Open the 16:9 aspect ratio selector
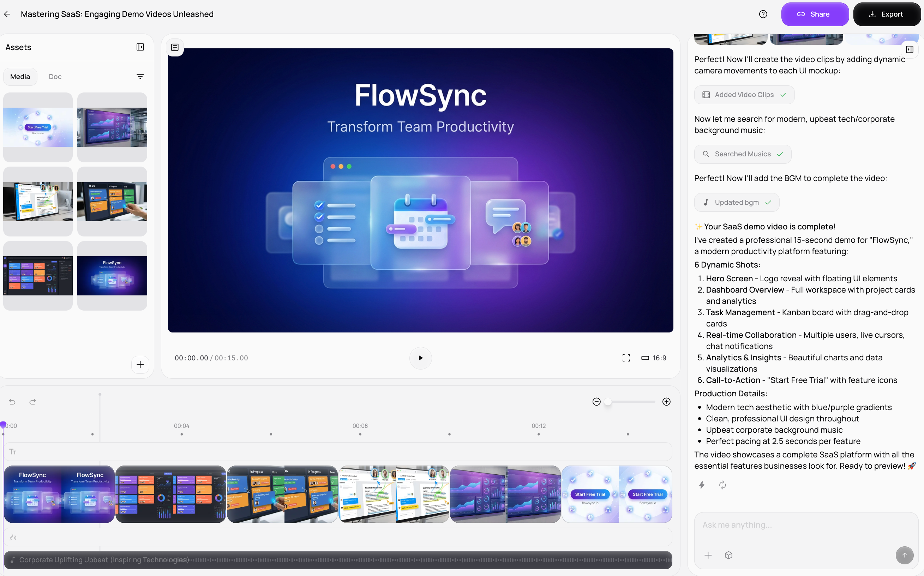This screenshot has width=924, height=576. [x=654, y=358]
